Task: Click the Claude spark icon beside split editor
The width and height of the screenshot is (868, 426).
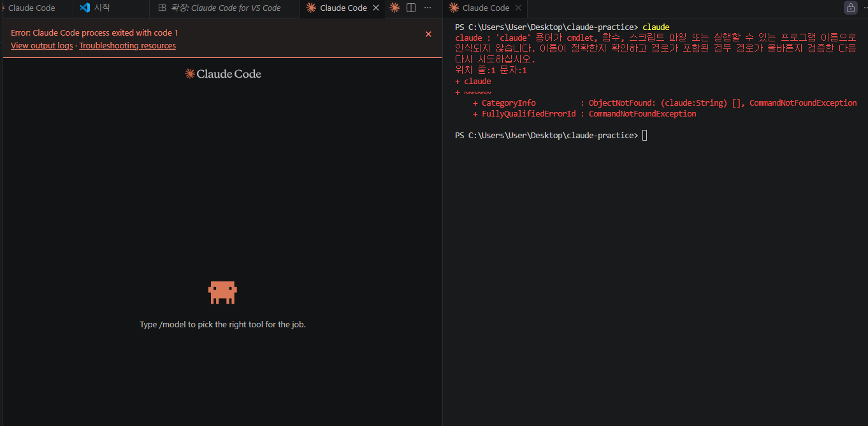Action: point(394,8)
